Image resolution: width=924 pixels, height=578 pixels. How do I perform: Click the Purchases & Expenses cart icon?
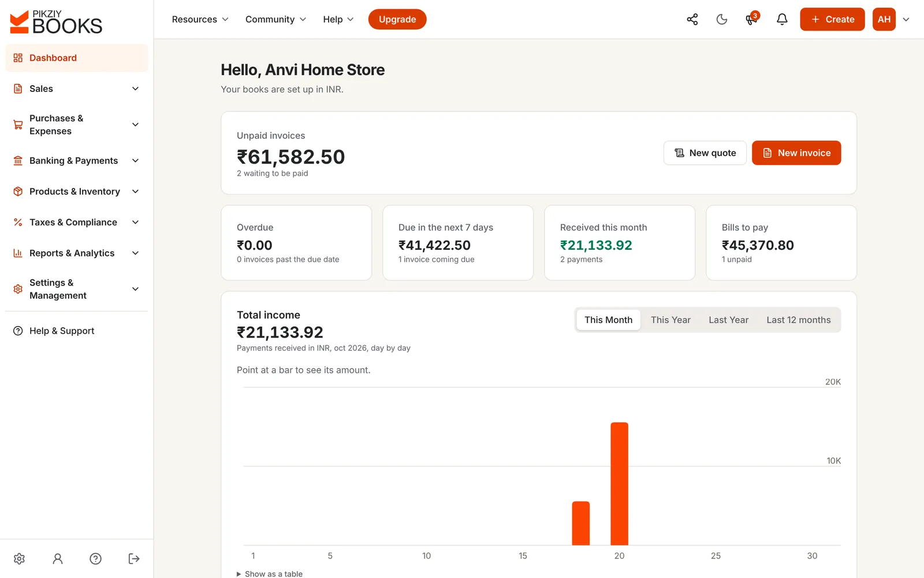(18, 125)
